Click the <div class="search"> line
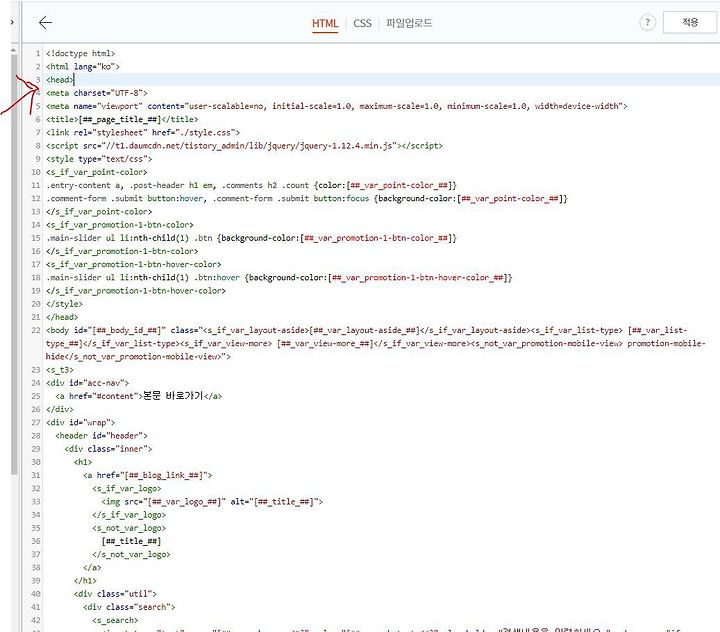This screenshot has height=632, width=720. (x=129, y=607)
